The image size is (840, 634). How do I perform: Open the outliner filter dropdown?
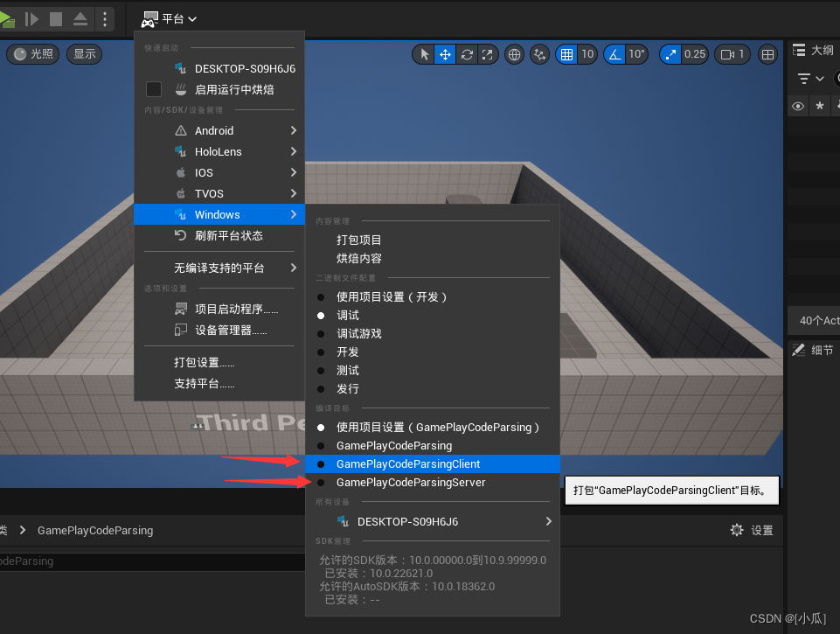pyautogui.click(x=810, y=79)
